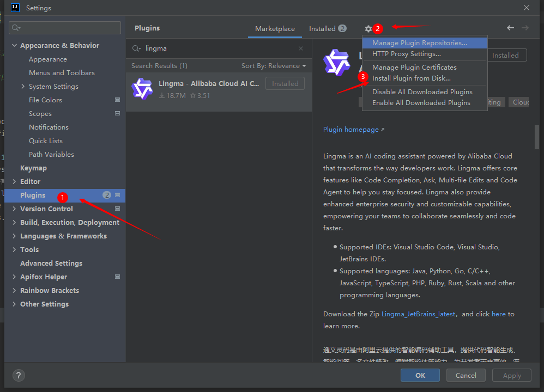Click the Lingma logo in search results
The image size is (544, 392).
tap(142, 89)
